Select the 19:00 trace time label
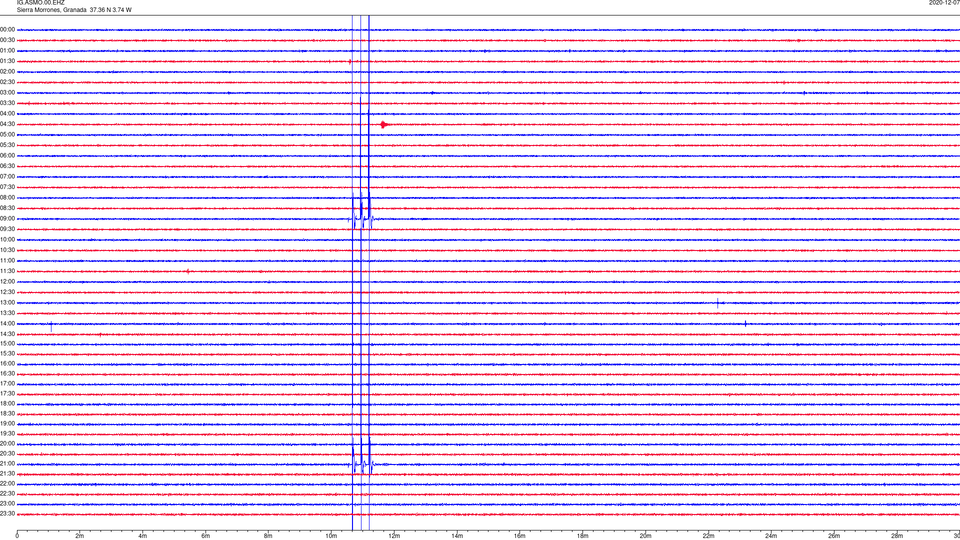Image resolution: width=960 pixels, height=540 pixels. tap(7, 424)
